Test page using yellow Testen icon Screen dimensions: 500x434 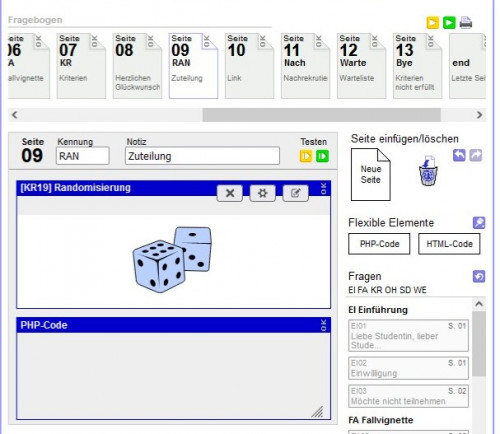pyautogui.click(x=306, y=156)
